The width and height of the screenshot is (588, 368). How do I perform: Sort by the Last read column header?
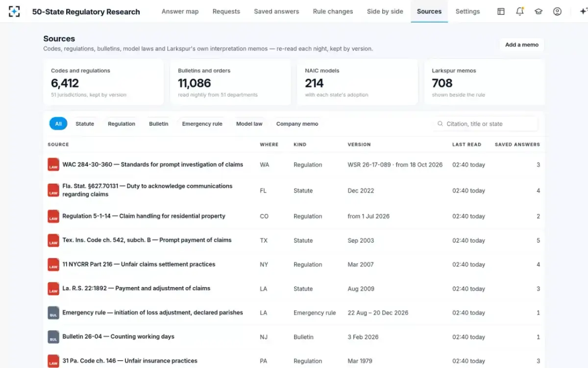tap(466, 145)
